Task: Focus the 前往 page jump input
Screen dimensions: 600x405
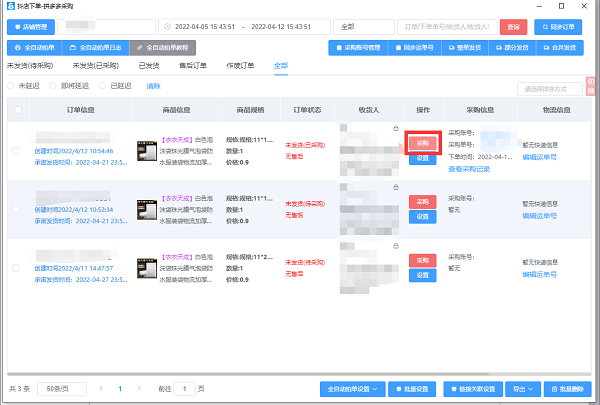Action: 185,389
